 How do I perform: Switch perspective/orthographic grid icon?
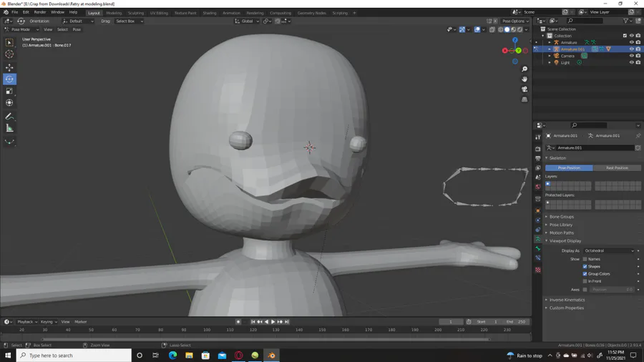(x=525, y=99)
